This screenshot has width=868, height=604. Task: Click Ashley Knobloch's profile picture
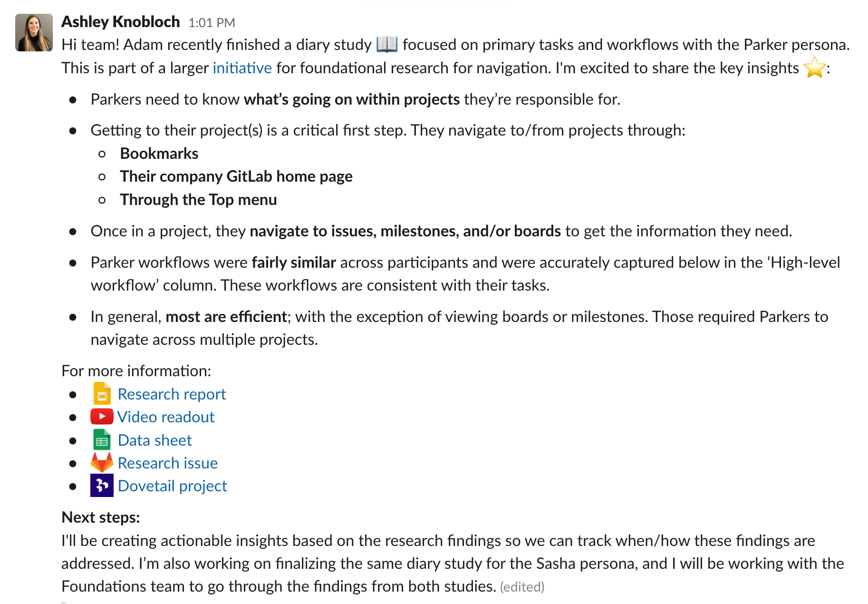(x=34, y=32)
